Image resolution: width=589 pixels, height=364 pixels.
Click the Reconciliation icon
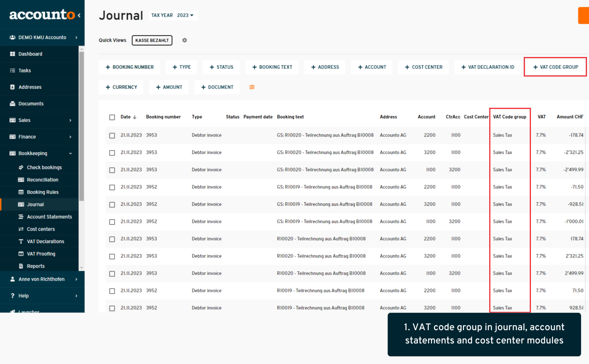pyautogui.click(x=21, y=180)
